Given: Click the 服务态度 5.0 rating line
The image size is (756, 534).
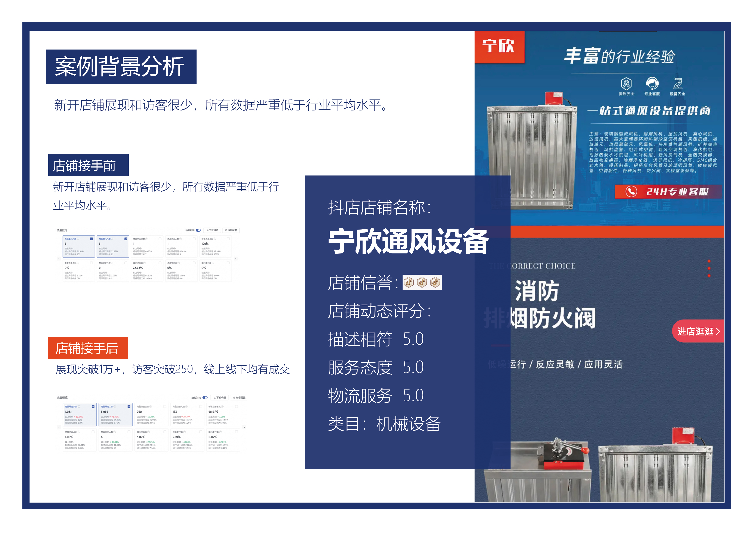Looking at the screenshot, I should [x=376, y=368].
